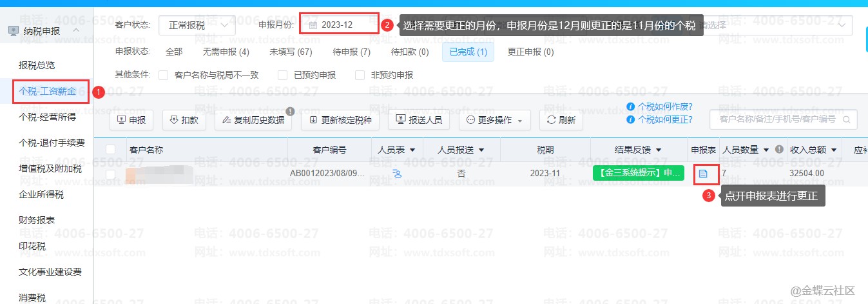Open the 申报表 document icon for 2023-11
Viewport: 868px width, 304px height.
(704, 174)
